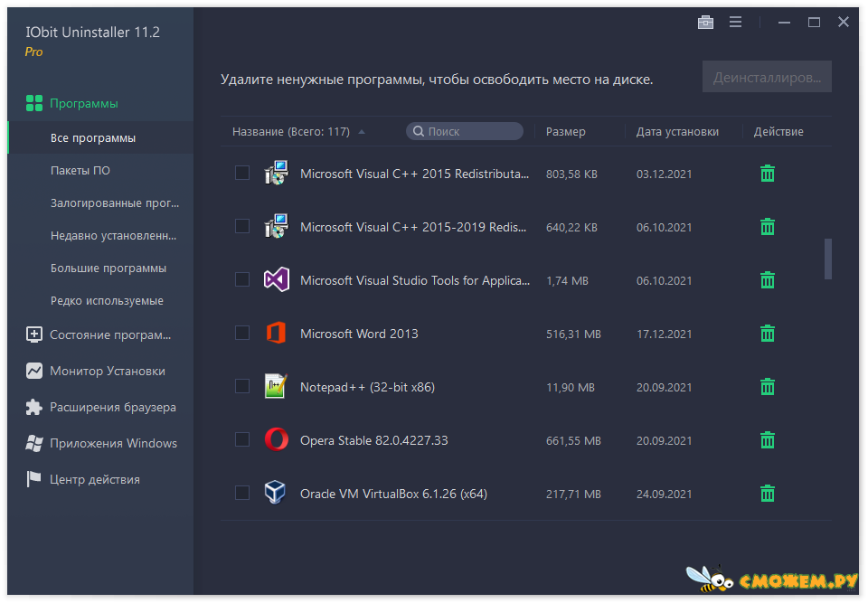The width and height of the screenshot is (868, 603).
Task: Click the program list scrollbar thumb
Action: pyautogui.click(x=827, y=259)
